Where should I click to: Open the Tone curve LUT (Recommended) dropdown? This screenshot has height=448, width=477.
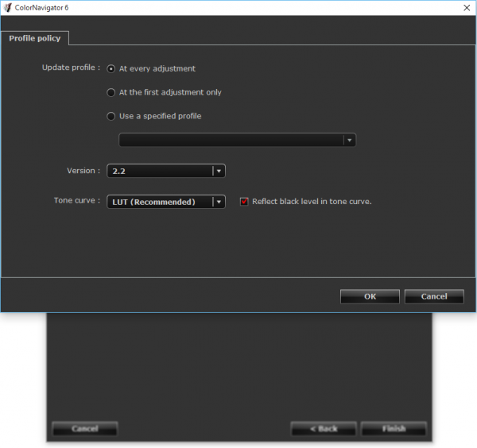(166, 202)
